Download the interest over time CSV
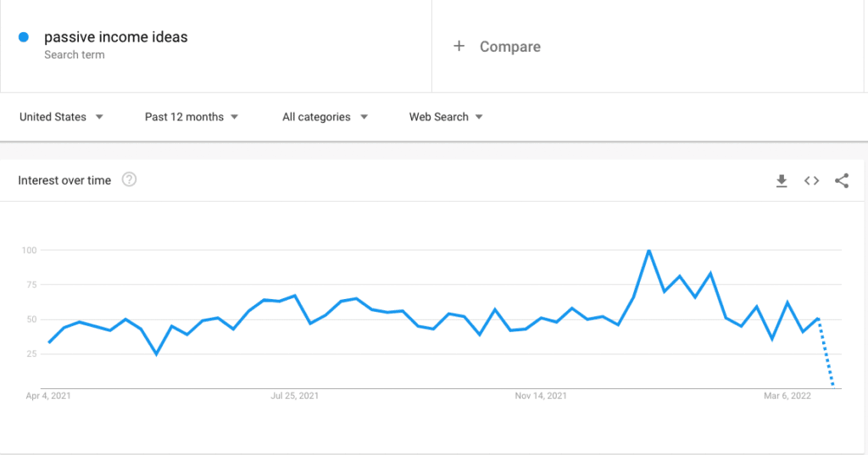Viewport: 868px width, 455px height. (x=781, y=181)
